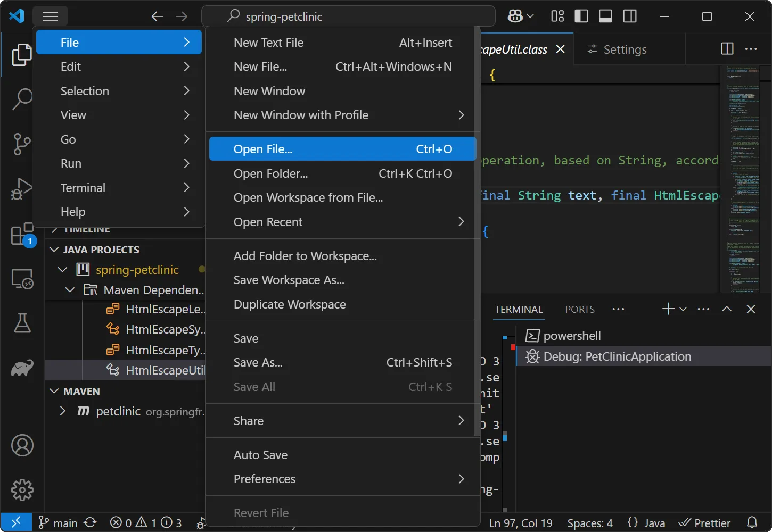Add new terminal with plus icon
The image size is (772, 532).
coord(668,309)
